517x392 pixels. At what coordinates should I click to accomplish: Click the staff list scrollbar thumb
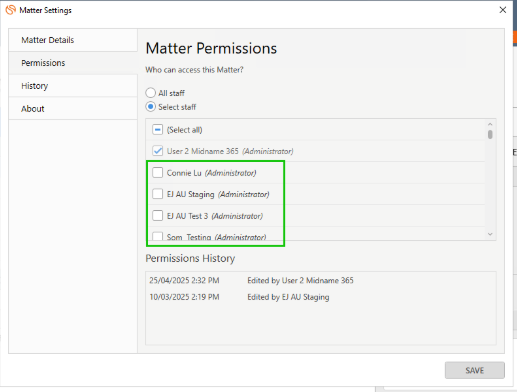(x=490, y=134)
